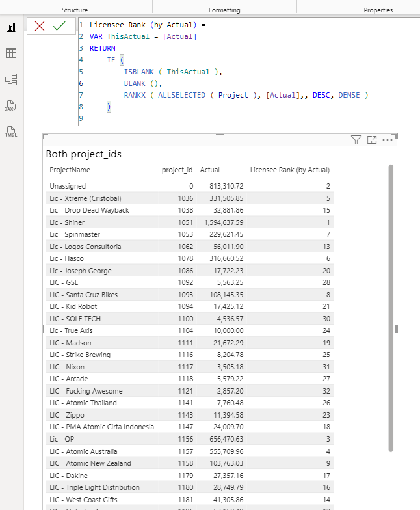The height and width of the screenshot is (510, 420).
Task: Click Actual value 656,470.63
Action: pos(226,439)
